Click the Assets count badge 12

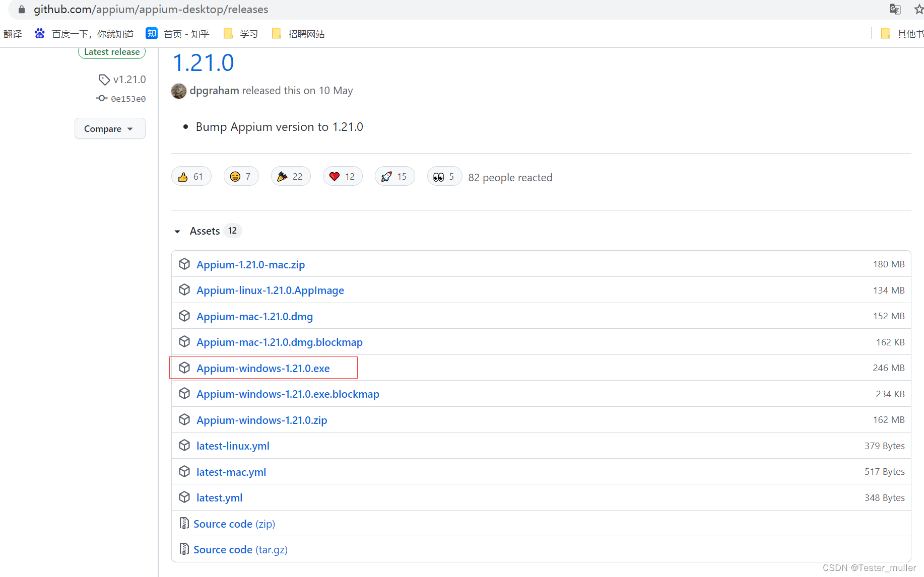pyautogui.click(x=232, y=231)
